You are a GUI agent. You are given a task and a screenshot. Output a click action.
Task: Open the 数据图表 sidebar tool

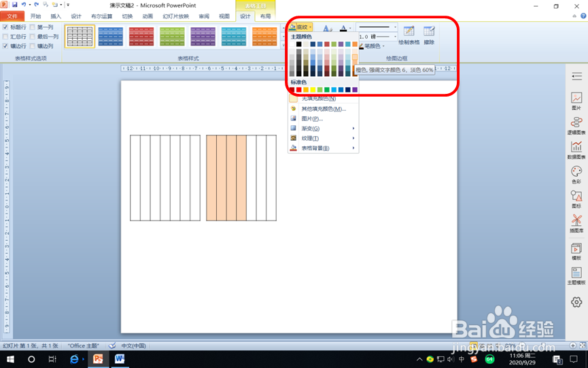[x=576, y=150]
